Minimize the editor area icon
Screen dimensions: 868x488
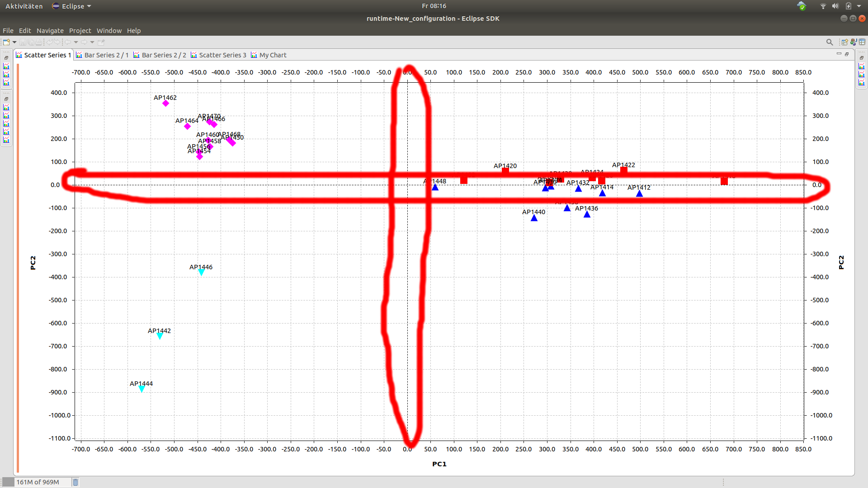click(x=839, y=54)
